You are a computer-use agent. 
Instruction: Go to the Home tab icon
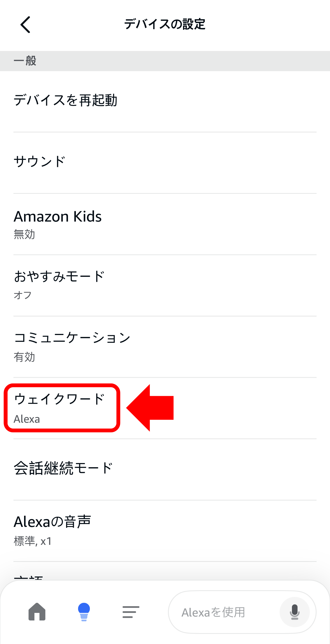[x=37, y=612]
